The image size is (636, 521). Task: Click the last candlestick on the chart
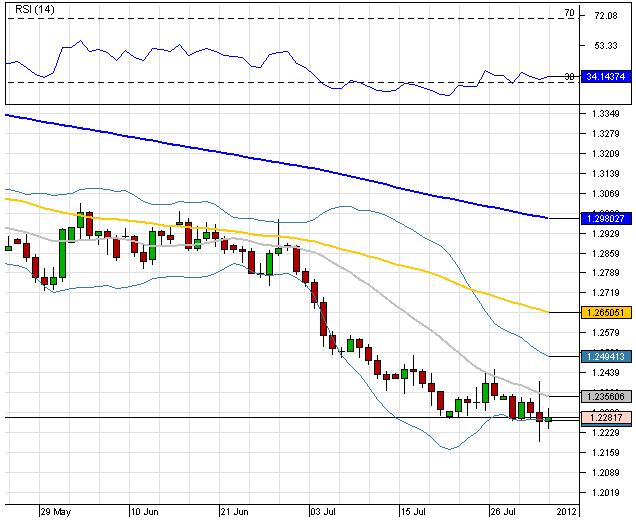(x=548, y=420)
